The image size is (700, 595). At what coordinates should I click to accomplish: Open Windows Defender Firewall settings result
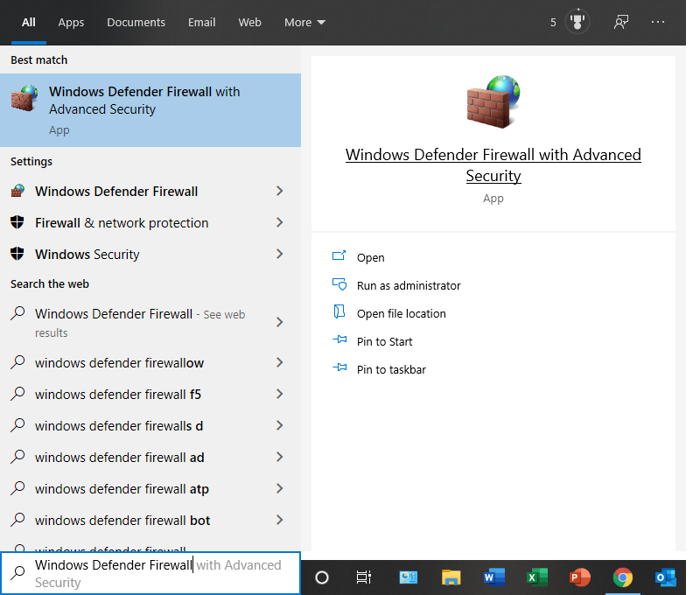[133, 191]
